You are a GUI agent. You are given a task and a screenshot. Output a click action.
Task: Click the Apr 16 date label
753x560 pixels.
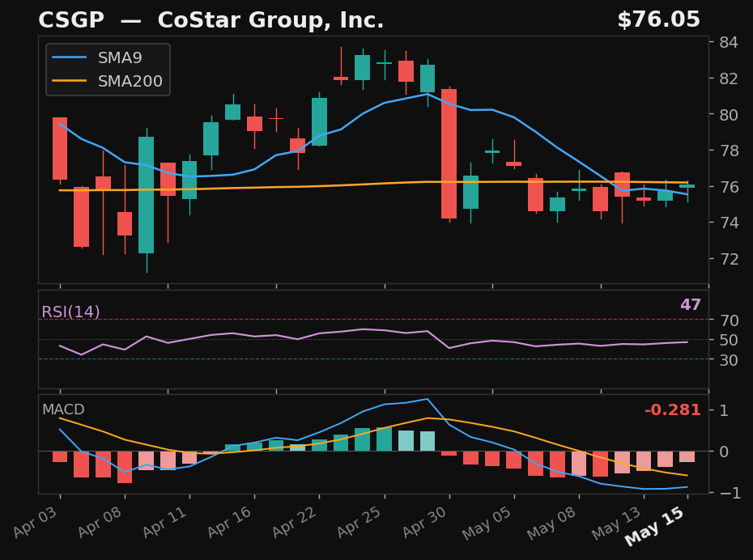pyautogui.click(x=230, y=522)
